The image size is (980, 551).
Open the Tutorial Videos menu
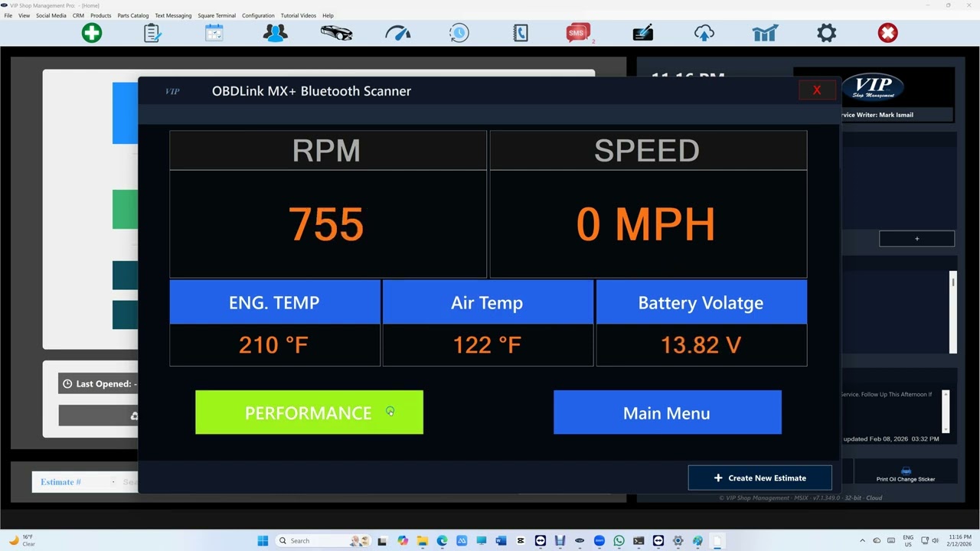click(x=298, y=15)
